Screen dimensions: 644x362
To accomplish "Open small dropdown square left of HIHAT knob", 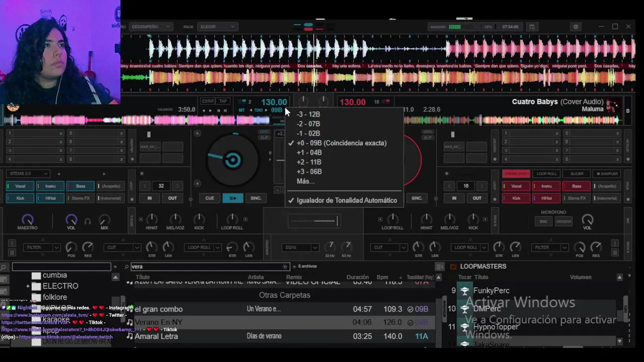I will pos(141,219).
